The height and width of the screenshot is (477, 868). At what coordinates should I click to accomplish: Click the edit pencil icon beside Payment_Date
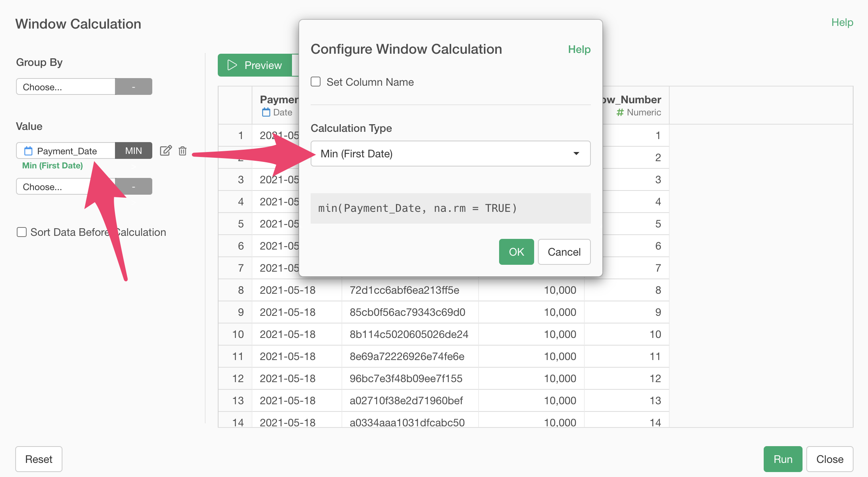tap(166, 150)
